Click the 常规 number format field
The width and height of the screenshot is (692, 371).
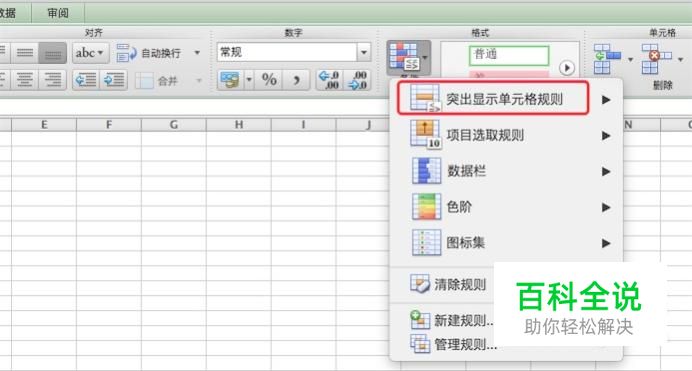[287, 52]
